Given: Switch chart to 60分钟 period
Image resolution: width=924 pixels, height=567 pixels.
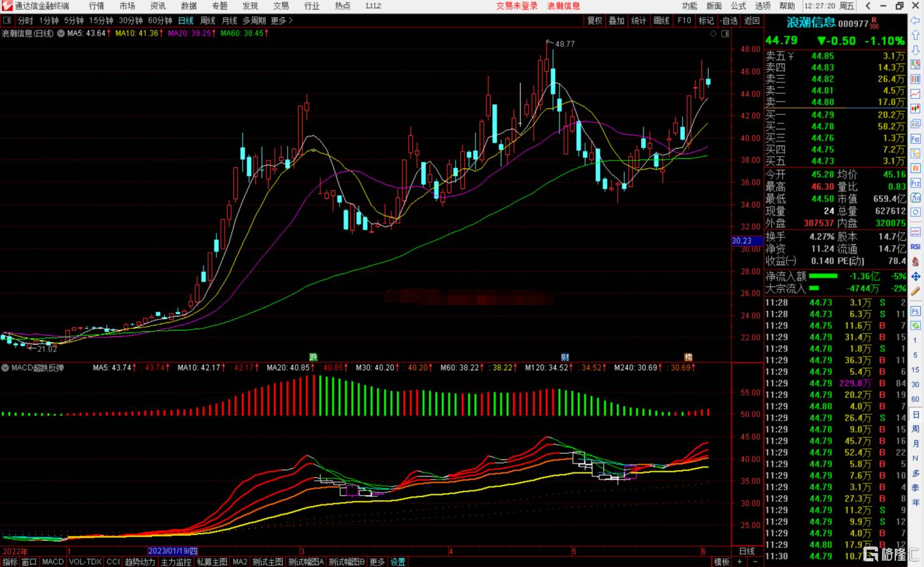Looking at the screenshot, I should pos(160,21).
